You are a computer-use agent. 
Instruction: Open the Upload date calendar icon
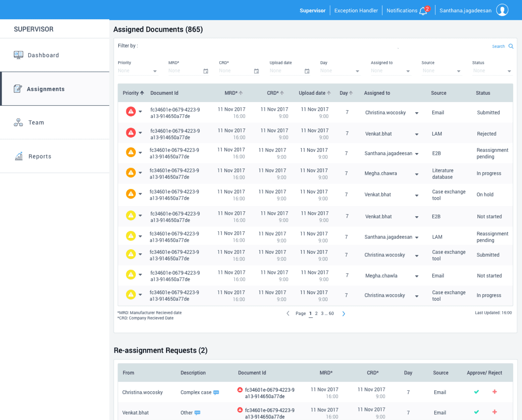pos(307,71)
